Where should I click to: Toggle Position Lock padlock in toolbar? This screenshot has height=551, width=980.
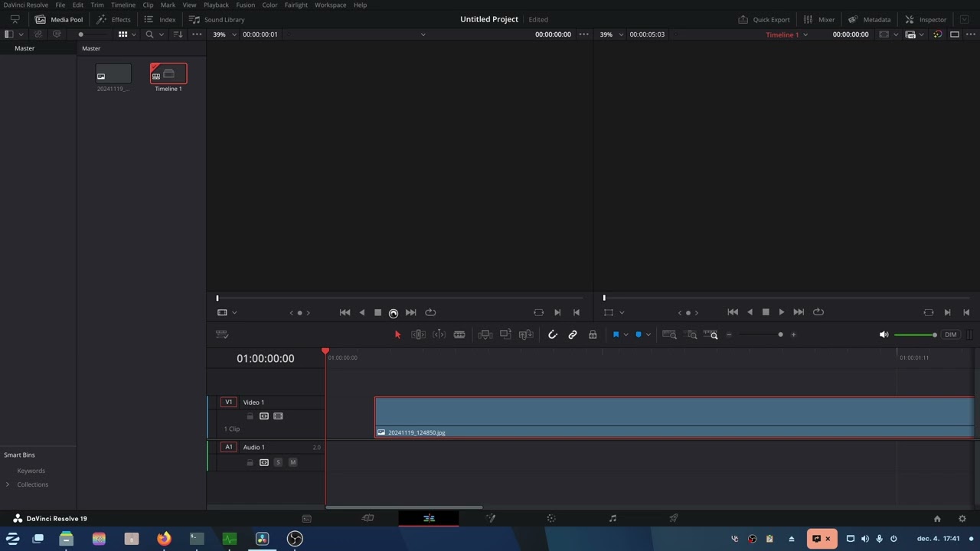coord(593,334)
